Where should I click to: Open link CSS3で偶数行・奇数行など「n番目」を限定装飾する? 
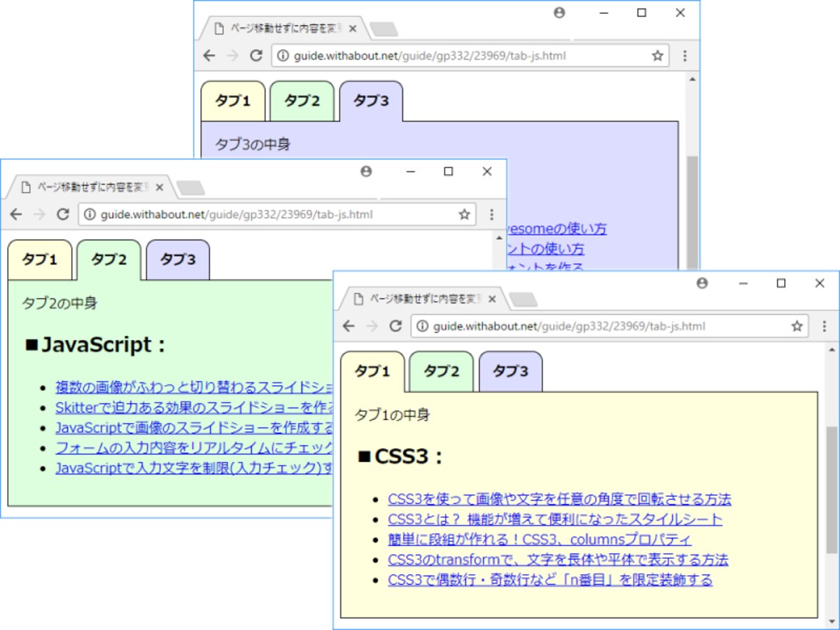click(550, 580)
